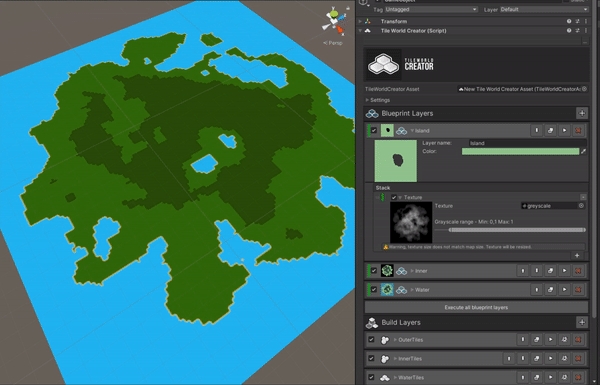Click the greyscale texture preview thumbnail
600x385 pixels.
pos(411,222)
